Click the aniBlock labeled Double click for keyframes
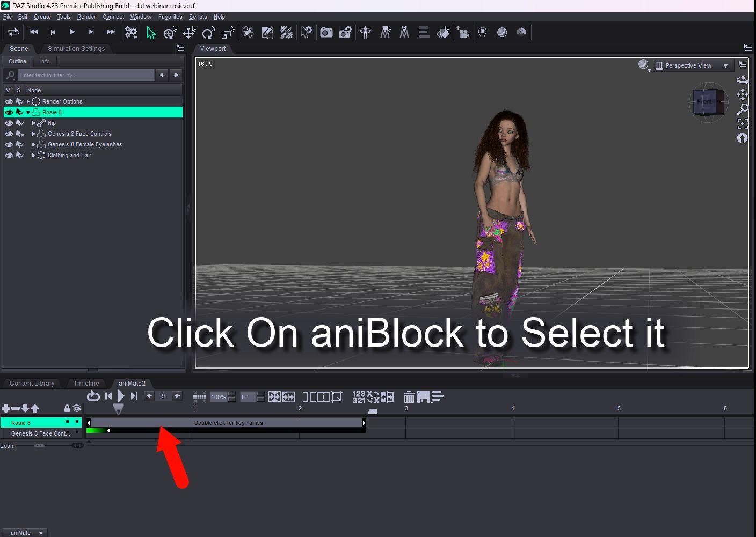 pyautogui.click(x=226, y=423)
